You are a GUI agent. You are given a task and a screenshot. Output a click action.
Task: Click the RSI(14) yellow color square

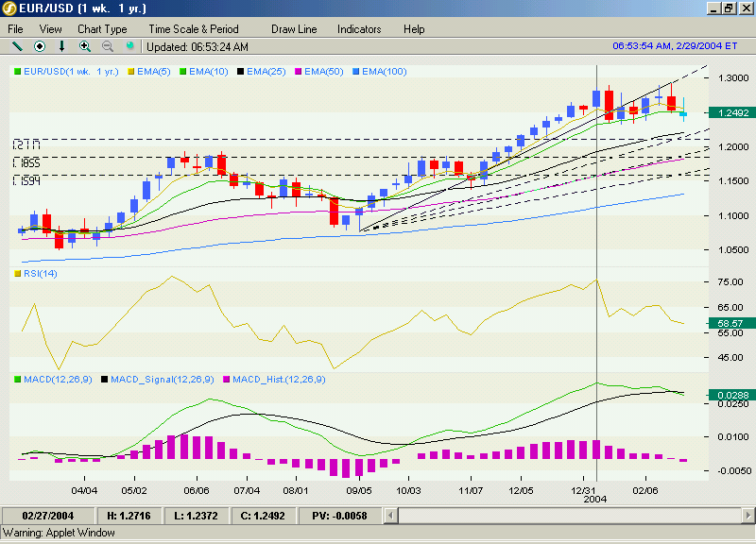(x=18, y=274)
